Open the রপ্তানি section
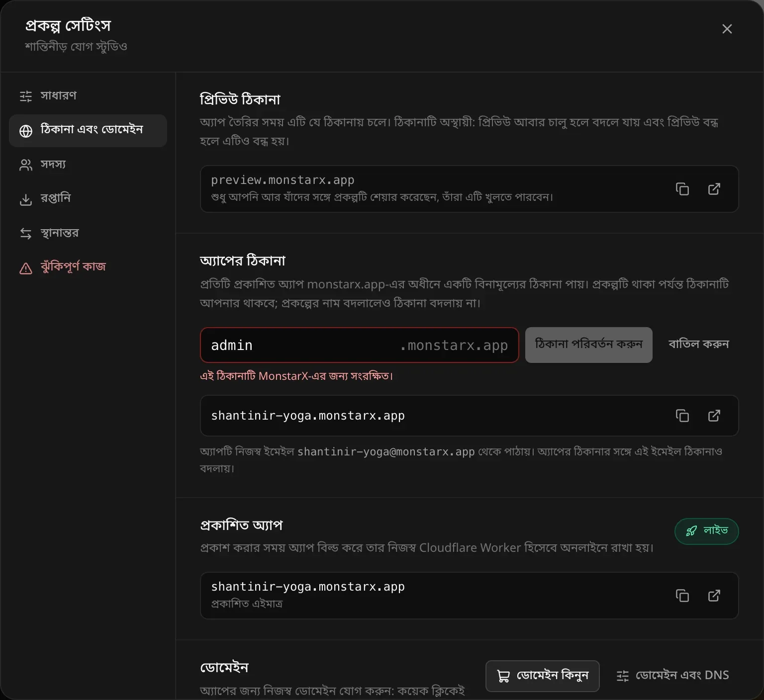The width and height of the screenshot is (764, 700). click(x=88, y=199)
